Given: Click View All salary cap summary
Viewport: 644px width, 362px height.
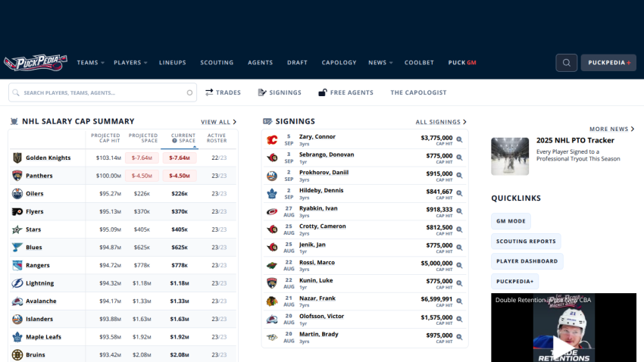Looking at the screenshot, I should tap(218, 122).
